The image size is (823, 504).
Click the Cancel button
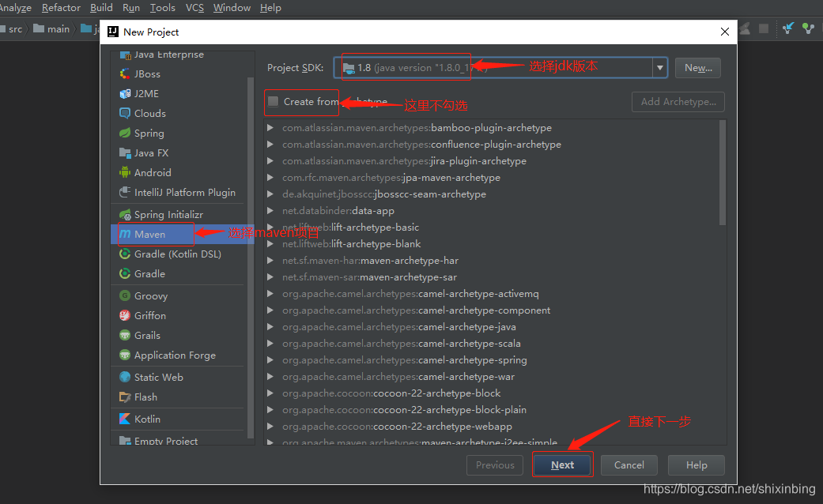tap(629, 465)
